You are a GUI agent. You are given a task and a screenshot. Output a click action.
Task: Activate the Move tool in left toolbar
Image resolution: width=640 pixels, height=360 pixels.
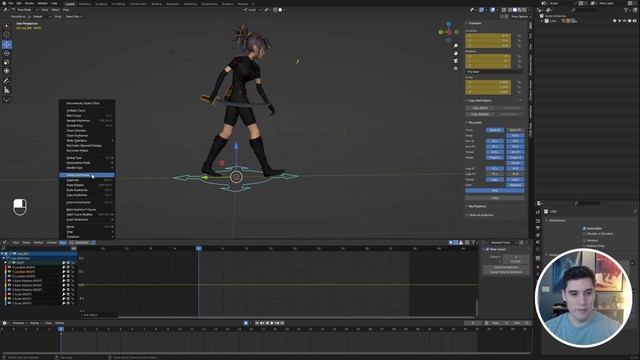7,44
